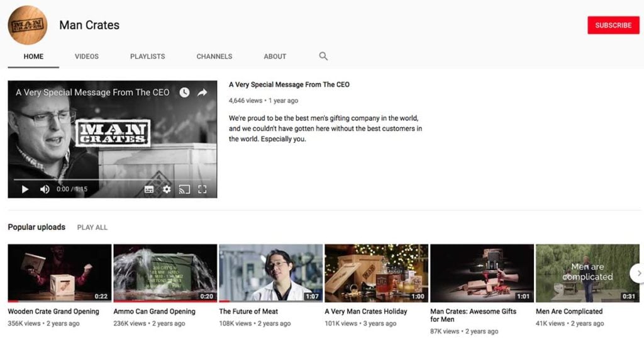
Task: Click the 4,646 views text
Action: [x=245, y=100]
